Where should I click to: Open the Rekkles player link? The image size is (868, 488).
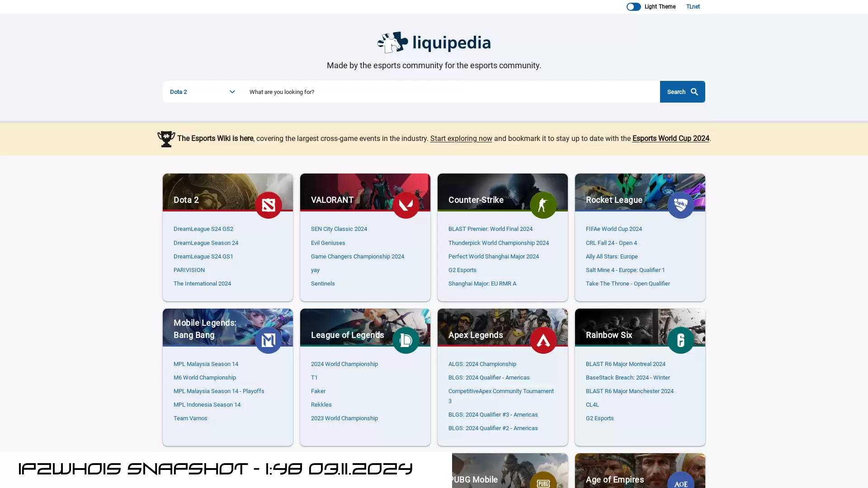point(321,405)
